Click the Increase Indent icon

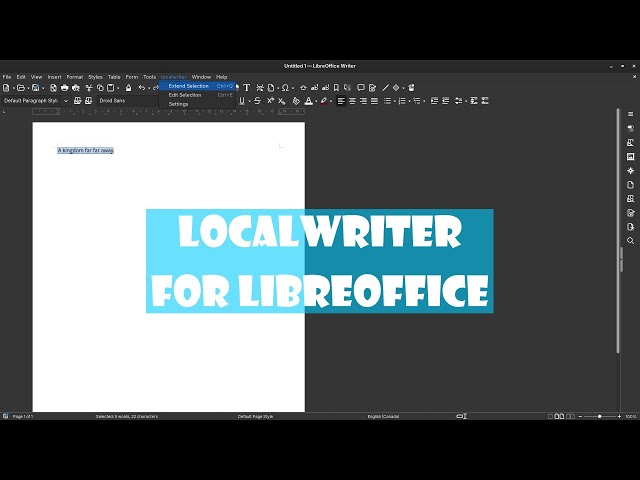(x=434, y=101)
